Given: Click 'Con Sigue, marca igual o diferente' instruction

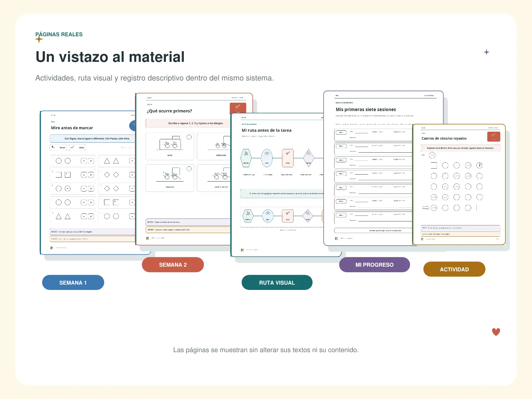Looking at the screenshot, I should 92,138.
